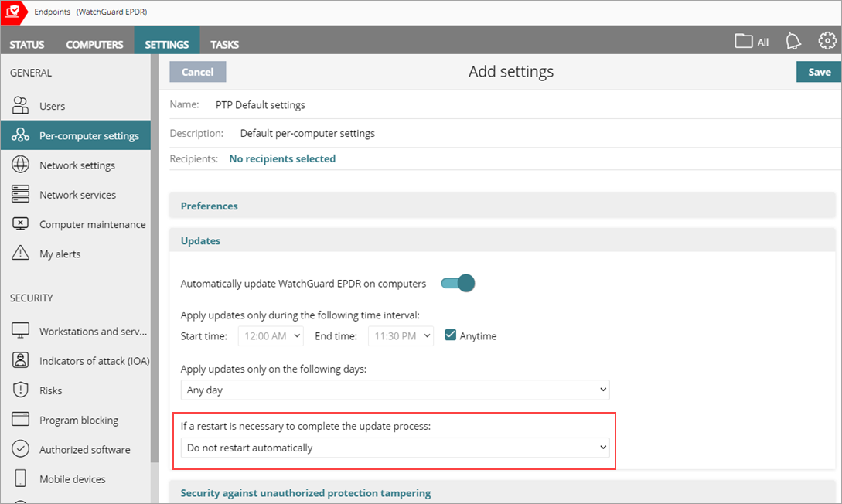Click the Network services icon
This screenshot has height=504, width=842.
click(x=22, y=194)
